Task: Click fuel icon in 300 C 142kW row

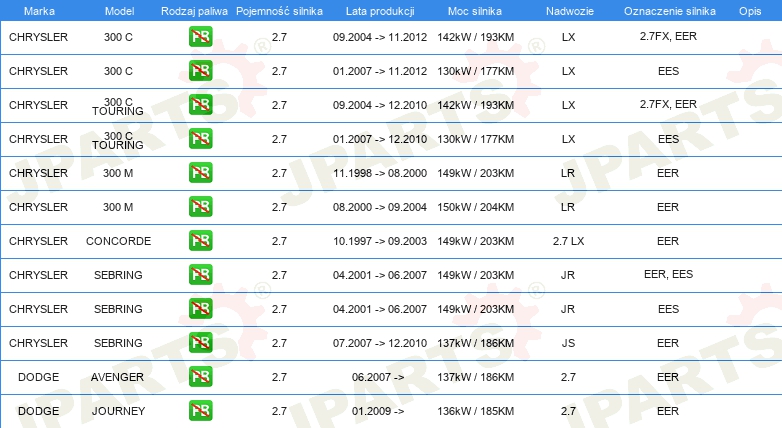Action: point(200,36)
